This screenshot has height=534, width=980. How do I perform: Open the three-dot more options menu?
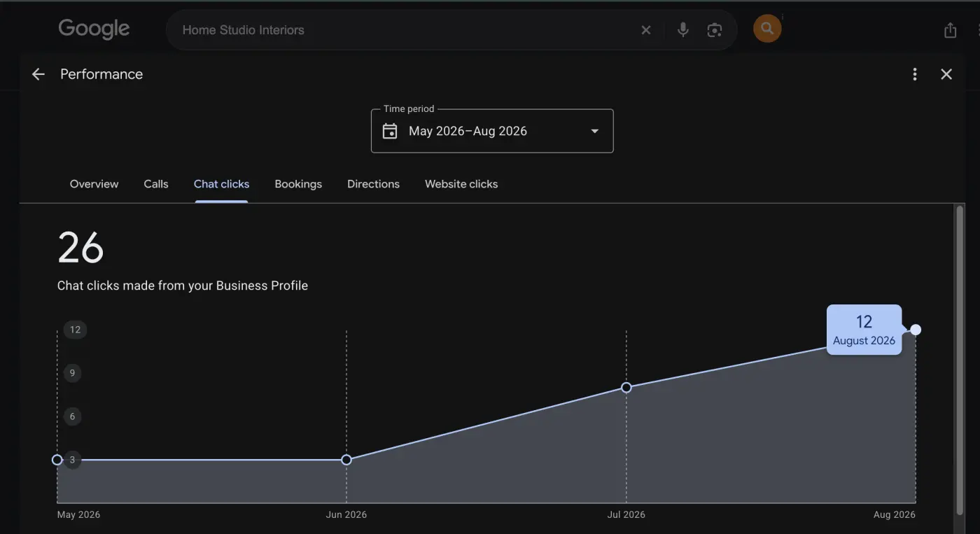coord(915,74)
